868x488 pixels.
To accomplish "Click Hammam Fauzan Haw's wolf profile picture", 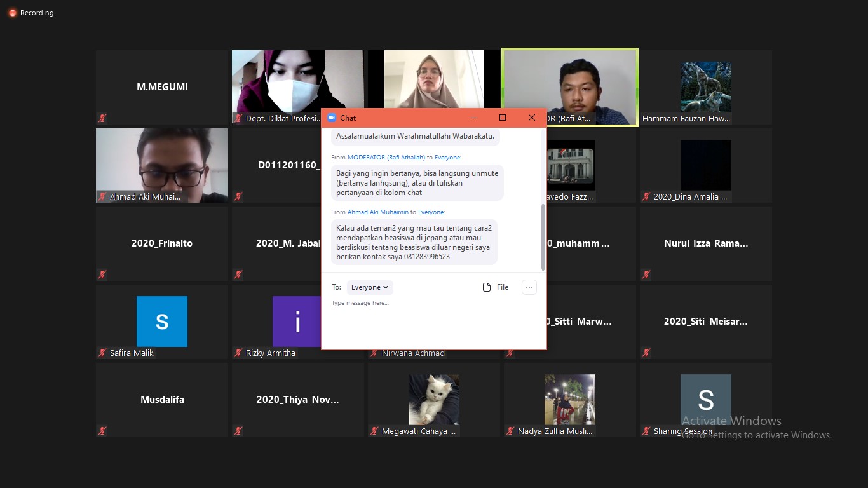I will pos(706,87).
